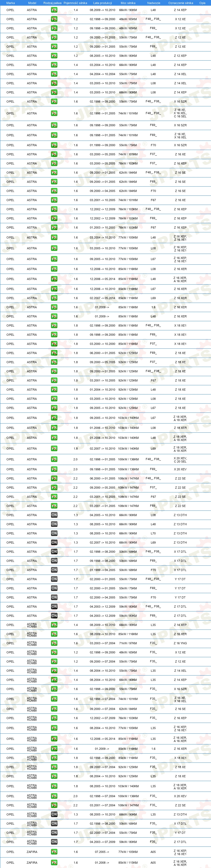Click OPEL in the Z 16 YNG row

(x=11, y=643)
